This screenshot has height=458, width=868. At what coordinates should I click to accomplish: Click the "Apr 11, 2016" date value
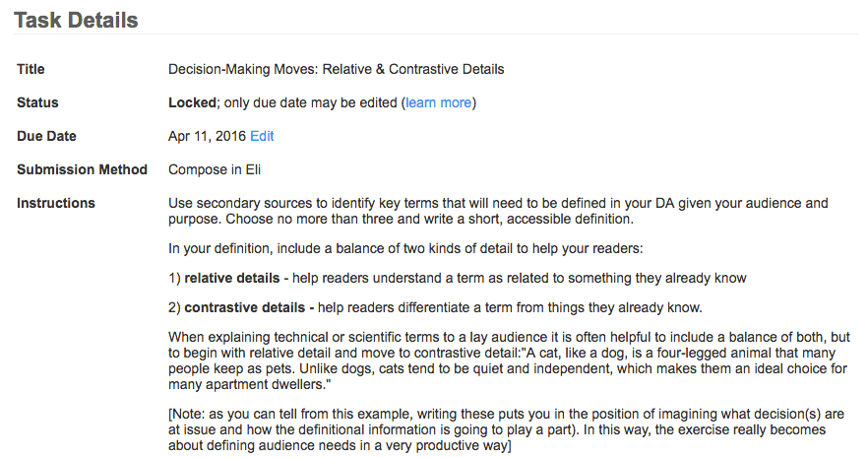tap(207, 136)
